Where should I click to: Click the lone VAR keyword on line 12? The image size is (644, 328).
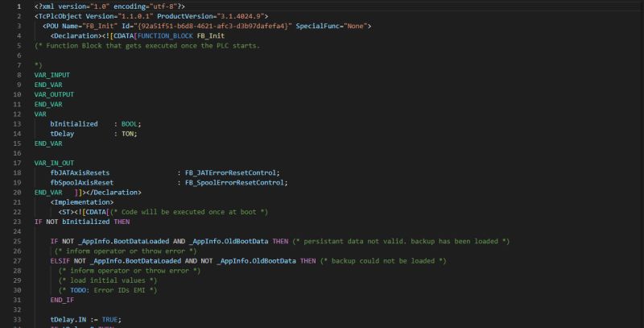40,114
